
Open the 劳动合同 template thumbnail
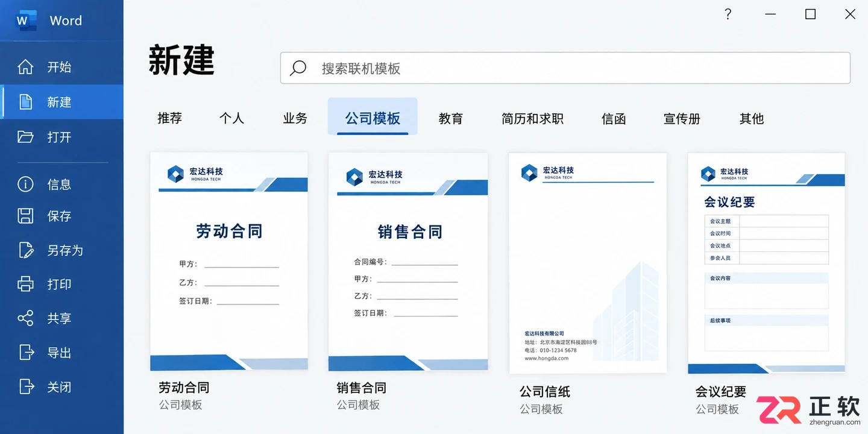229,262
